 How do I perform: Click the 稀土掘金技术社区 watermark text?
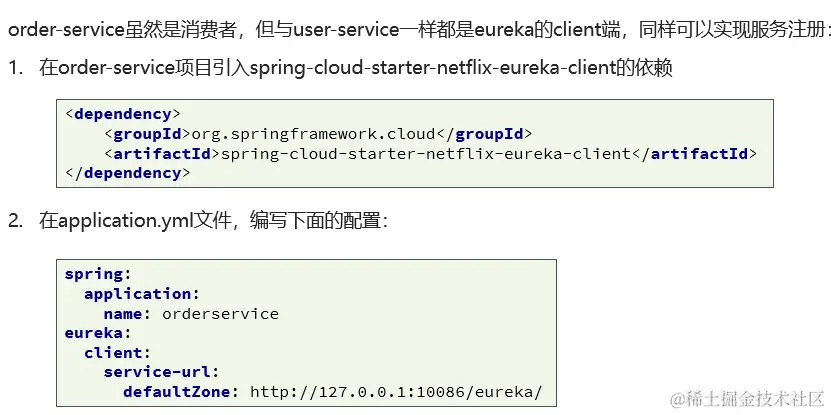[746, 397]
